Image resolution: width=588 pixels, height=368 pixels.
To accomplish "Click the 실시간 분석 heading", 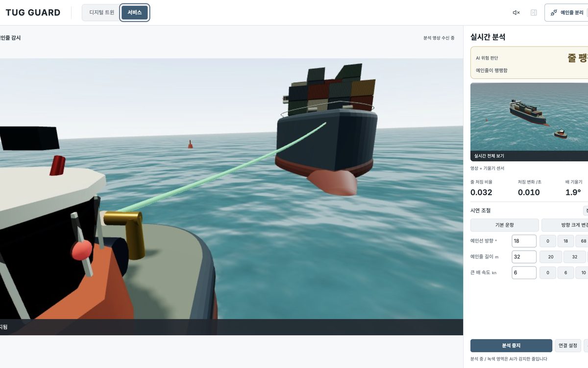I will (488, 37).
